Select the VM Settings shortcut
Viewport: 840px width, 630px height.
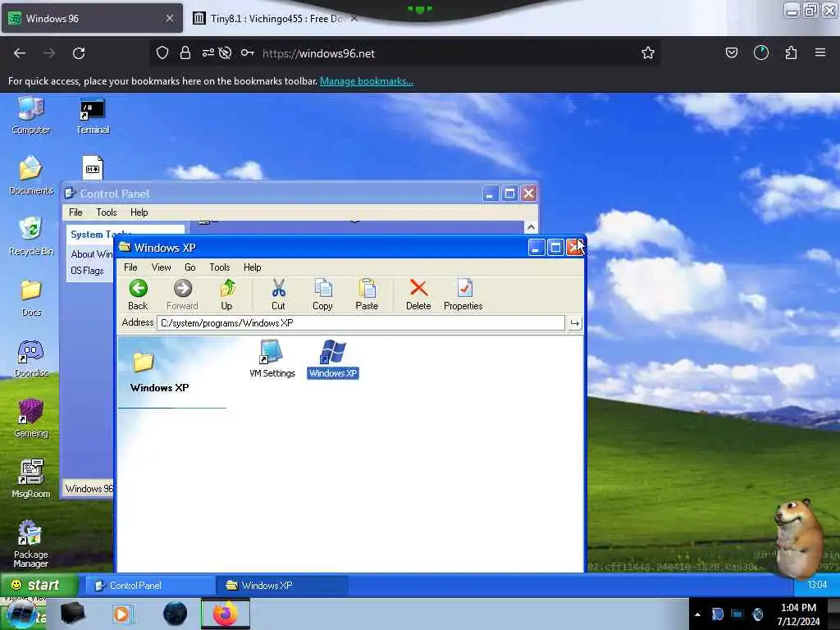[x=272, y=359]
